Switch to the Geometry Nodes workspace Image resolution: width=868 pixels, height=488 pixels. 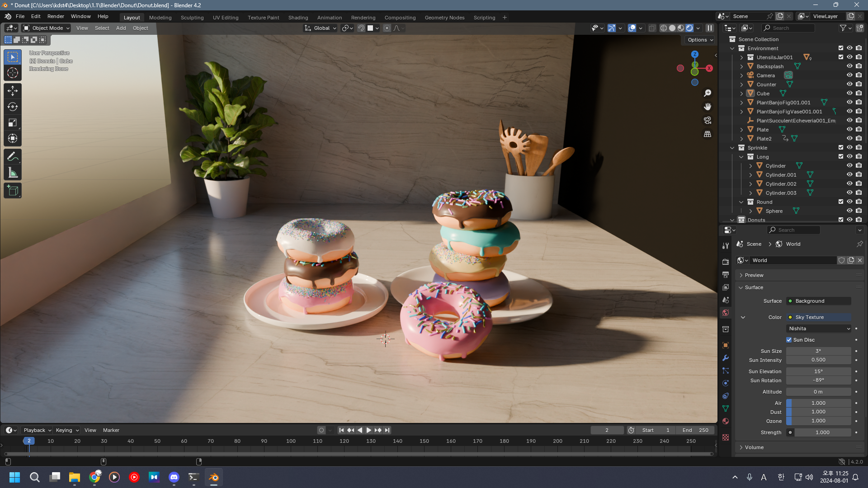tap(444, 18)
